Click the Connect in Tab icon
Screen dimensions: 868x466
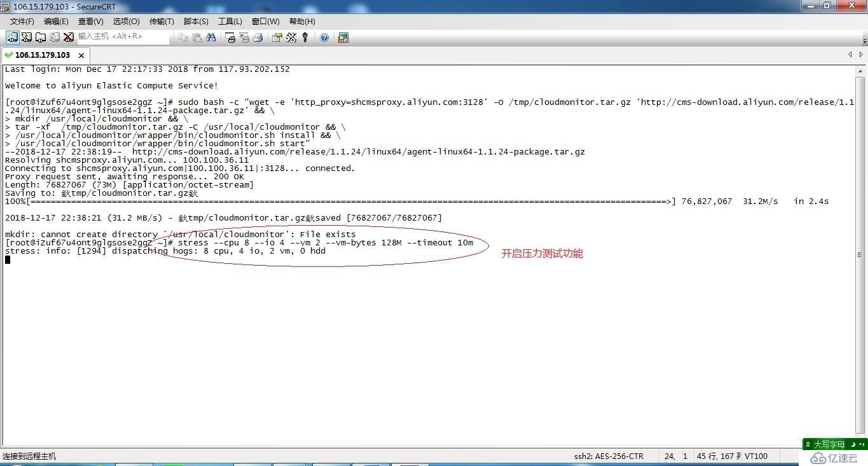click(41, 38)
